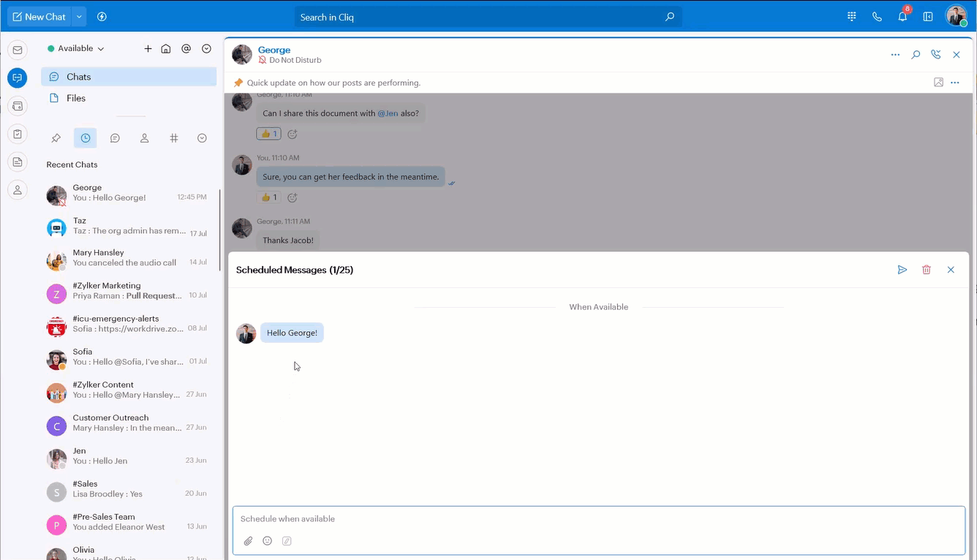The height and width of the screenshot is (560, 977).
Task: Open the user profile avatar
Action: [957, 16]
